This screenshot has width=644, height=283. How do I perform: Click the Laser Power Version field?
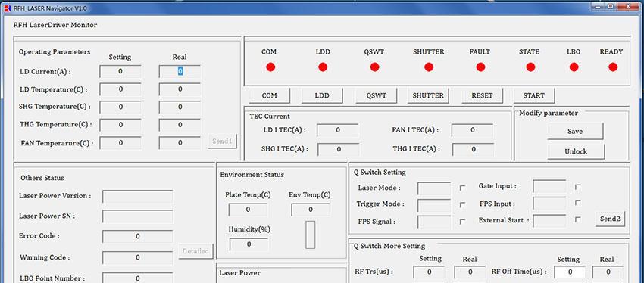(x=138, y=197)
